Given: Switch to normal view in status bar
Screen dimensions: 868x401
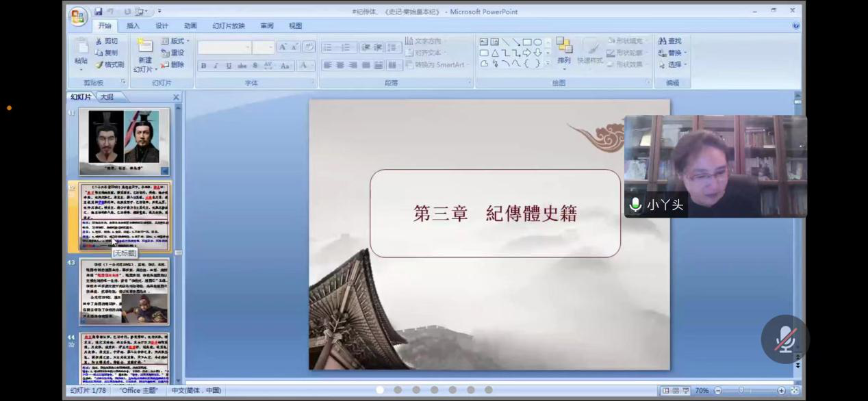Looking at the screenshot, I should pyautogui.click(x=665, y=391).
